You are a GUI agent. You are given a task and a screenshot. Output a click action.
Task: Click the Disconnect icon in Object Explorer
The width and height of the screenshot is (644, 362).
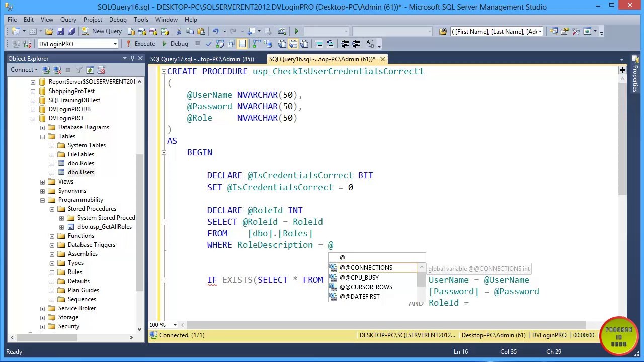tap(56, 70)
